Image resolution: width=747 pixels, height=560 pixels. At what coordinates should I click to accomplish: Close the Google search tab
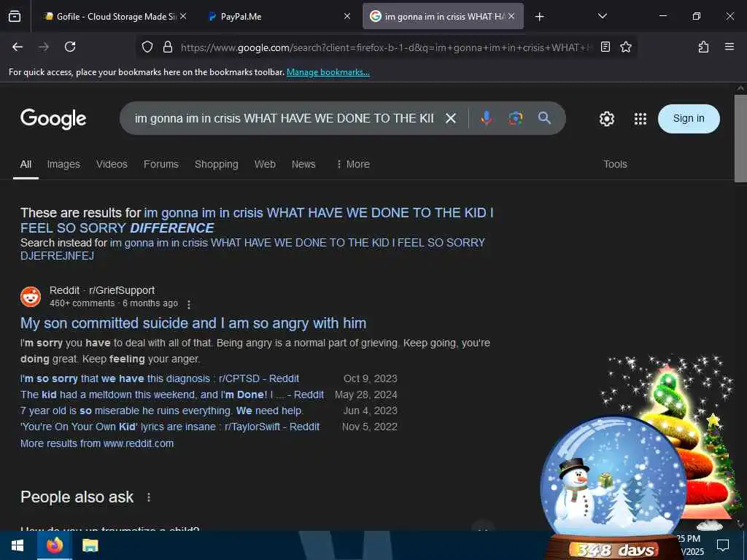pyautogui.click(x=511, y=17)
